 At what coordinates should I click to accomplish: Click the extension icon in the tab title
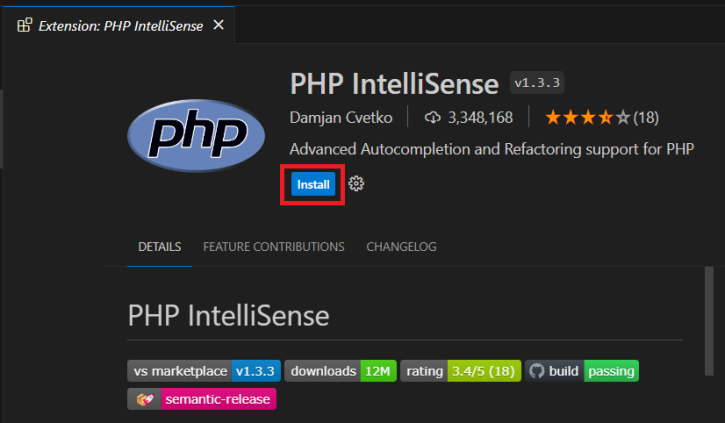pos(25,25)
